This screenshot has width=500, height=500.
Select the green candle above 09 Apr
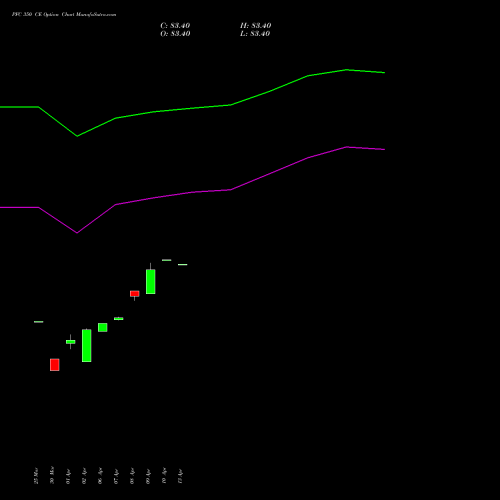[151, 282]
